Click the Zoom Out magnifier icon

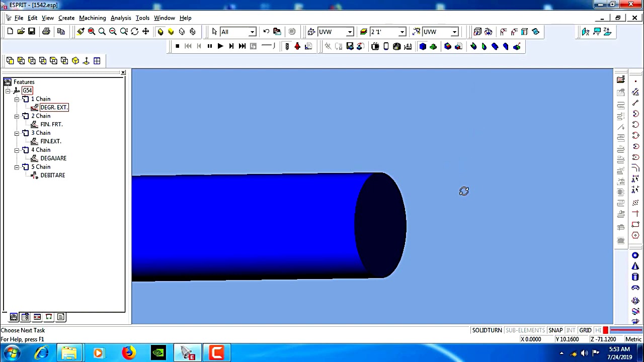pos(113,32)
